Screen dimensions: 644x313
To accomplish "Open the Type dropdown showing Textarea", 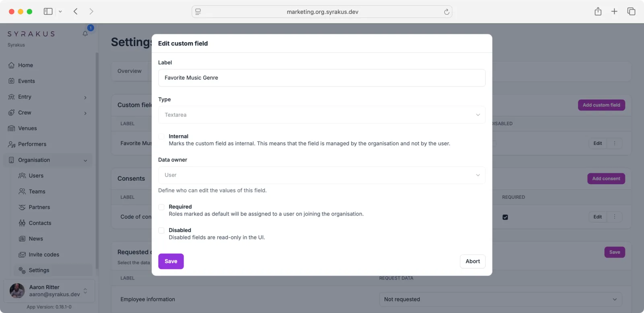I will click(x=322, y=115).
